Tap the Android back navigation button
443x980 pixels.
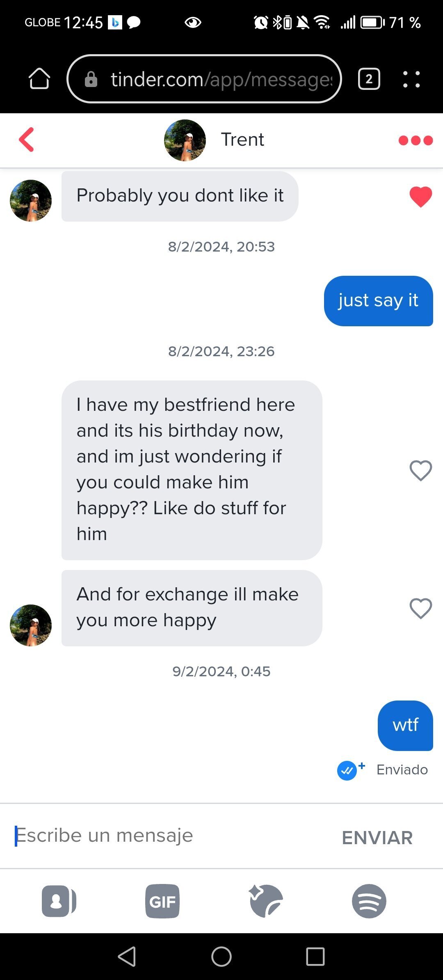(127, 956)
